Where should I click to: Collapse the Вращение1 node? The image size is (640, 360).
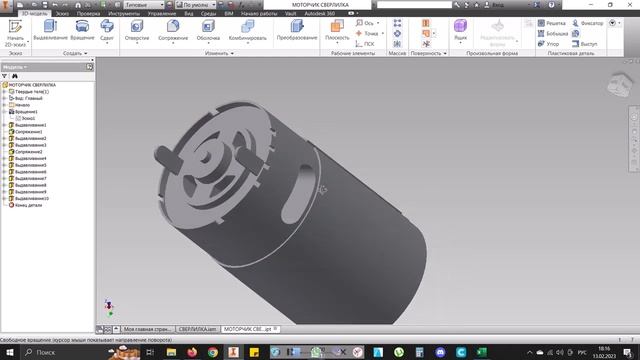(x=4, y=111)
